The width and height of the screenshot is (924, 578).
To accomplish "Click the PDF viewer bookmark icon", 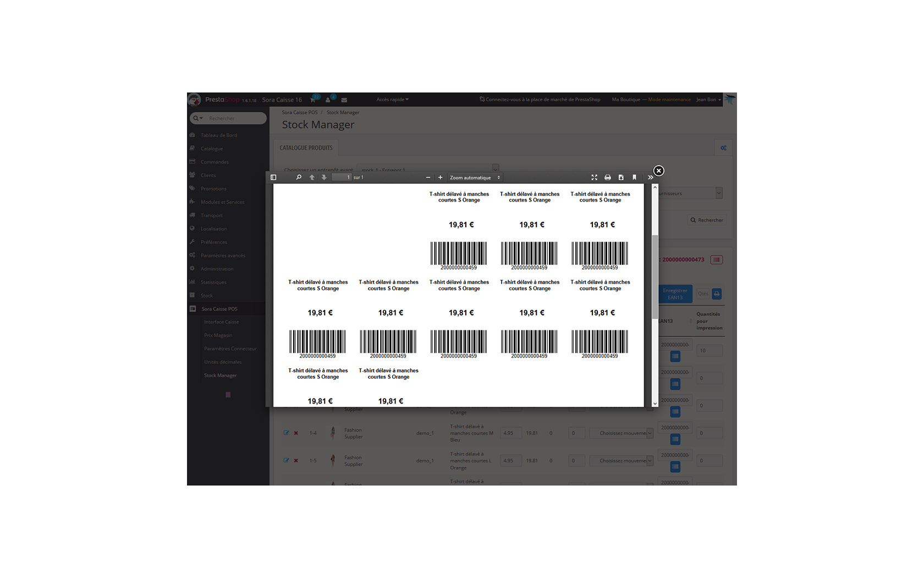I will coord(634,177).
